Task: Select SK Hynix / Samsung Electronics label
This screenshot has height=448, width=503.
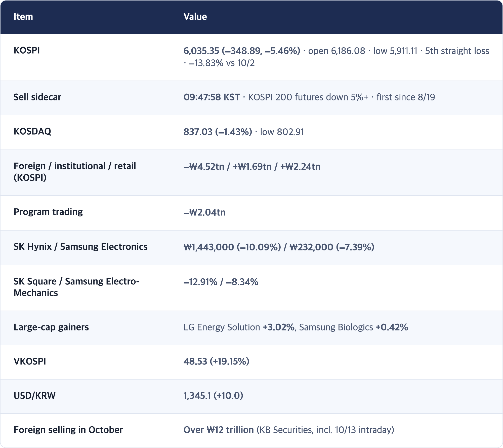Action: [x=80, y=247]
